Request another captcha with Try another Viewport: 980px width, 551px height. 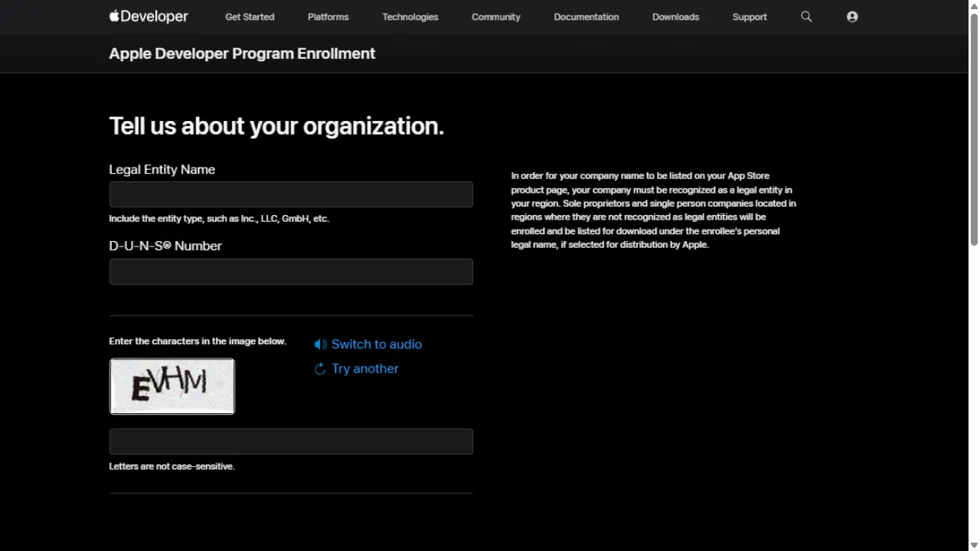(365, 369)
